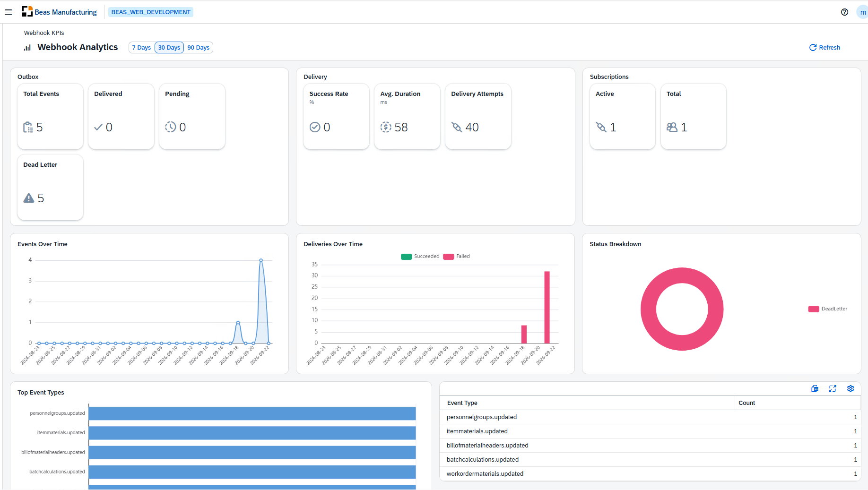Viewport: 868px width, 490px height.
Task: Click the BEAS_WEB_DEVELOPMENT environment tag
Action: point(151,12)
